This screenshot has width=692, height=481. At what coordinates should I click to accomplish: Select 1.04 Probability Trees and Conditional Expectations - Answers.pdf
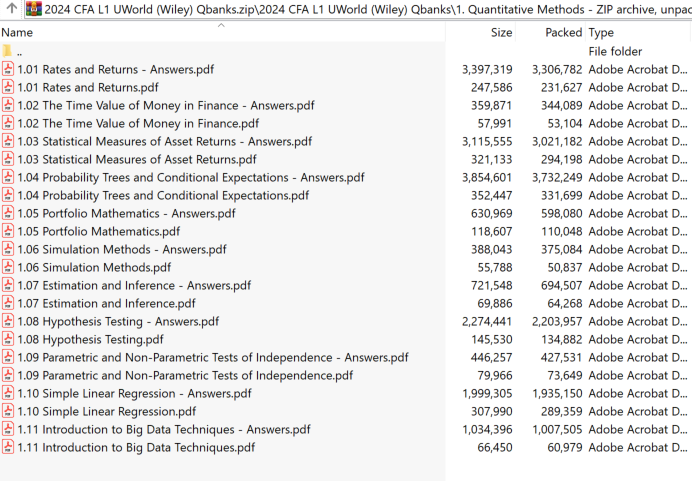(190, 178)
